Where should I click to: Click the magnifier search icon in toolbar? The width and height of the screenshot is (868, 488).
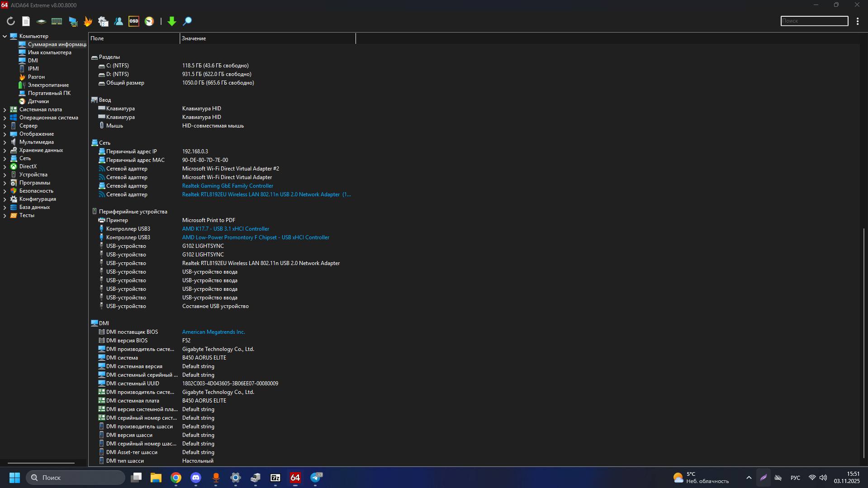[x=187, y=21]
